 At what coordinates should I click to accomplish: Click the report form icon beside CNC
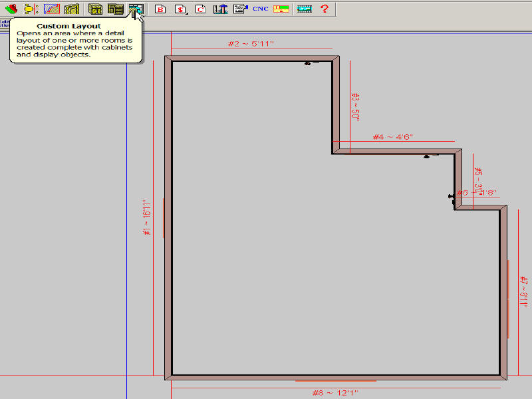[240, 9]
